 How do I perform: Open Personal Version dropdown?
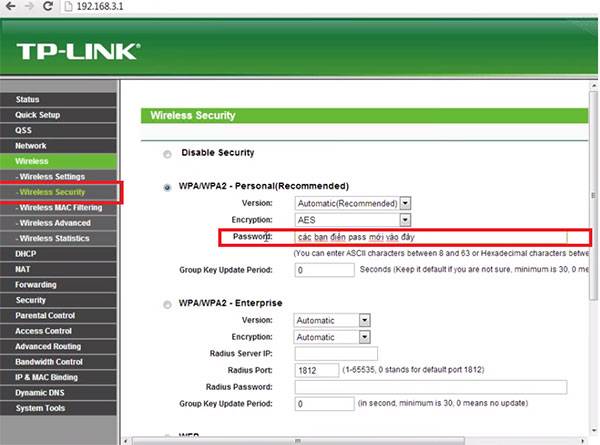(x=353, y=203)
